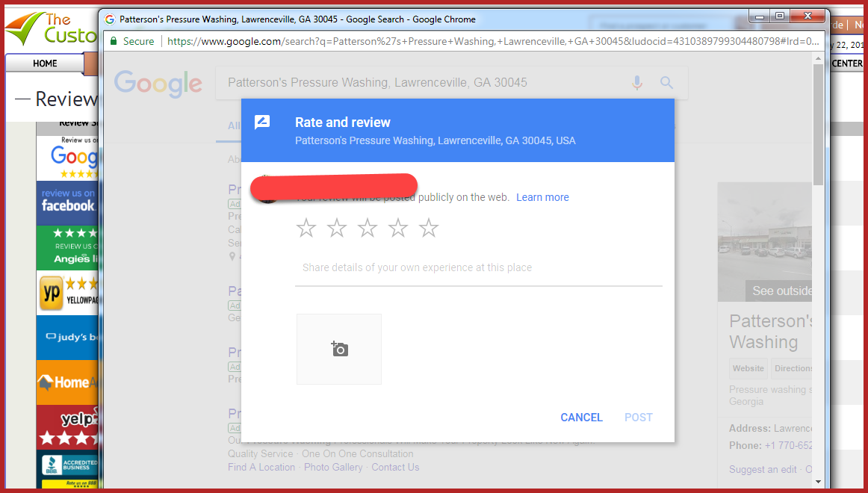Screen dimensions: 868x493
Task: Select the All search results tab
Action: pyautogui.click(x=234, y=126)
